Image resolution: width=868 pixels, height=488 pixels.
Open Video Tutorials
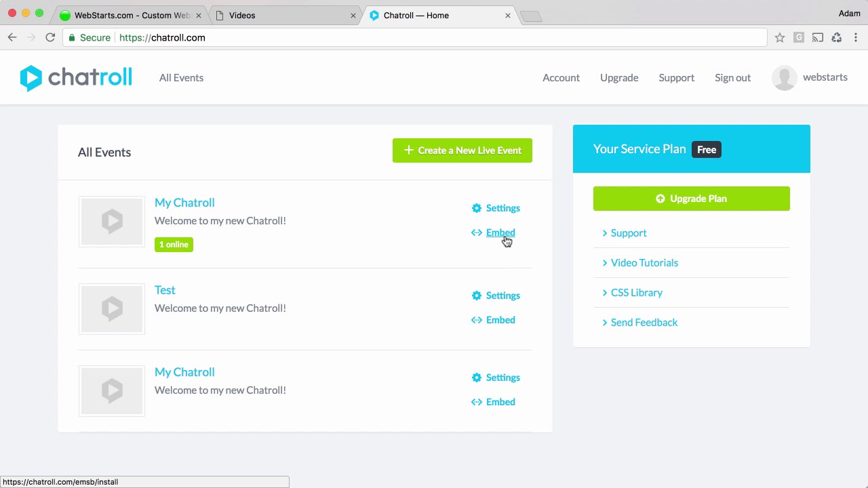[644, 263]
